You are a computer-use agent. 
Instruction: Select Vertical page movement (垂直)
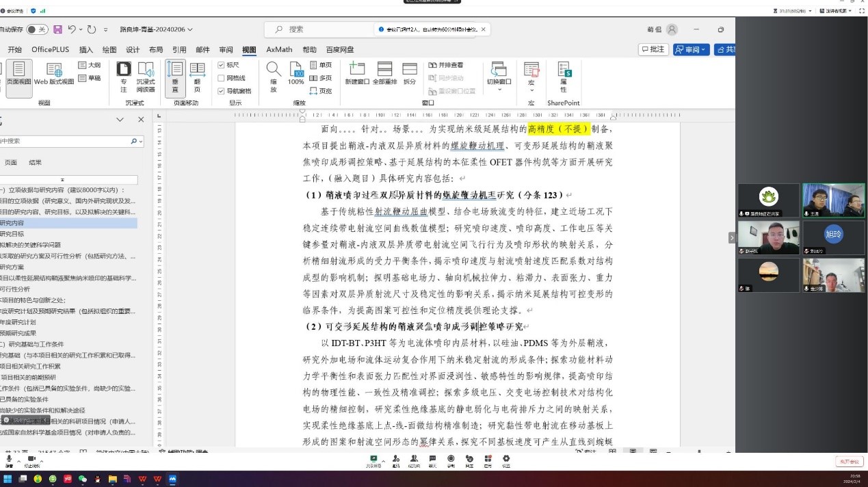tap(175, 77)
